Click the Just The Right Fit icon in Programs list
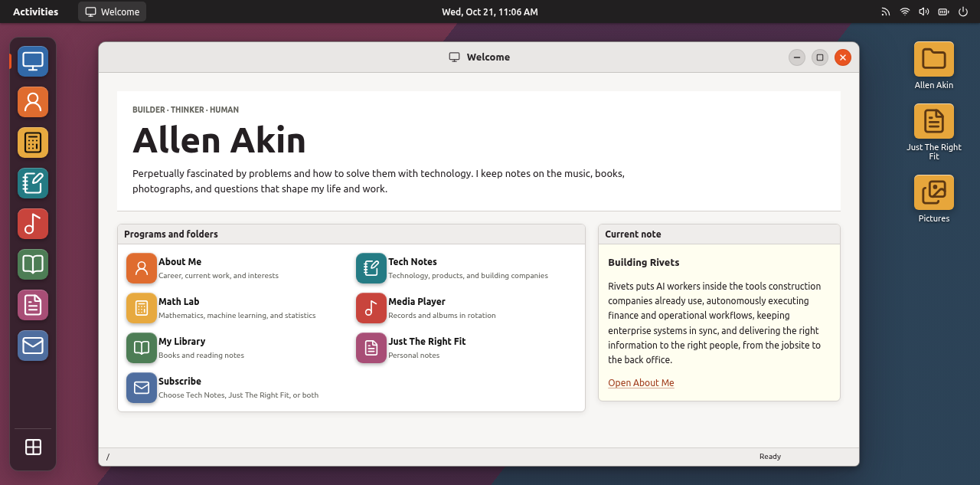Viewport: 980px width, 485px height. (x=371, y=348)
